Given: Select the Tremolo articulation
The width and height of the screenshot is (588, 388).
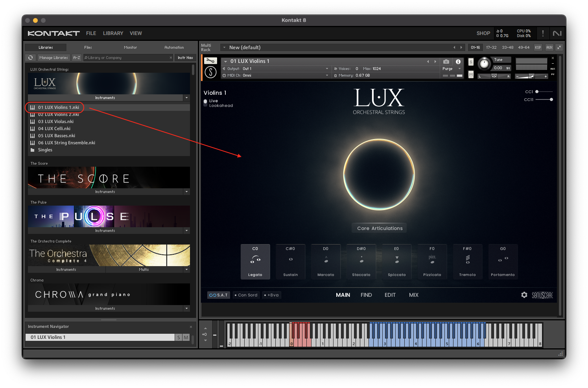Looking at the screenshot, I should 467,261.
